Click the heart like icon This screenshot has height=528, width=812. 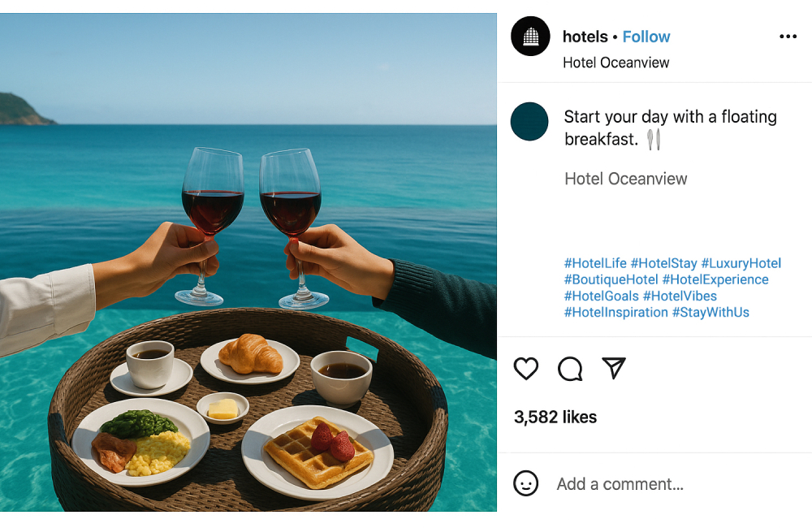tap(526, 369)
